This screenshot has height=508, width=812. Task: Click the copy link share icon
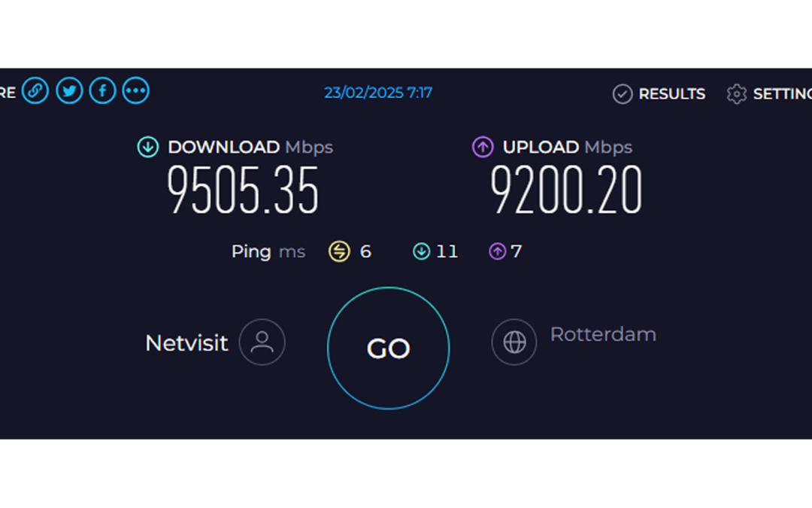35,91
